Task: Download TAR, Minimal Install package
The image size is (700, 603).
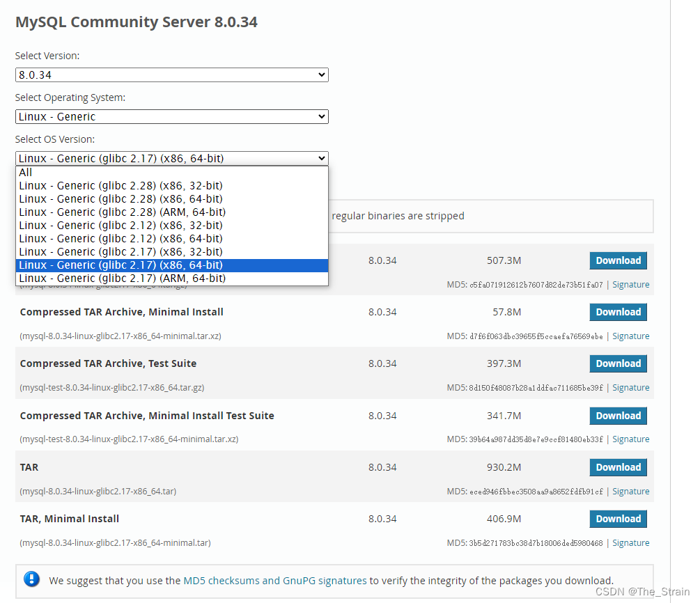Action: click(x=619, y=519)
